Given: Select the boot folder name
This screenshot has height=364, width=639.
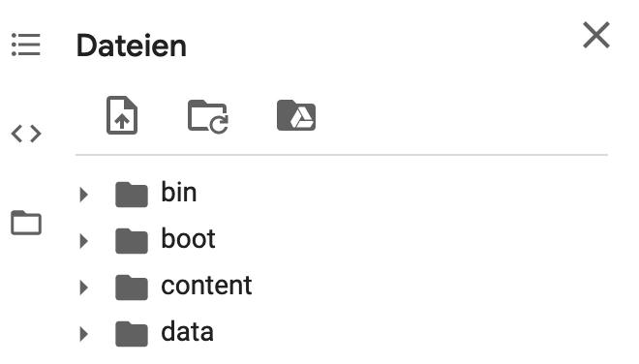Looking at the screenshot, I should (188, 238).
